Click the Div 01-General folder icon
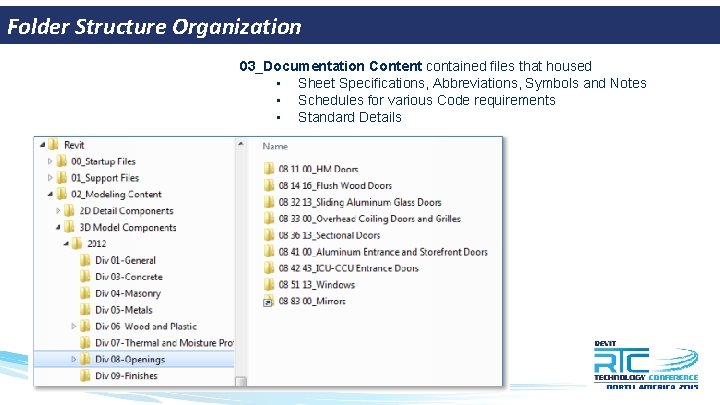Image resolution: width=720 pixels, height=405 pixels. pyautogui.click(x=85, y=260)
